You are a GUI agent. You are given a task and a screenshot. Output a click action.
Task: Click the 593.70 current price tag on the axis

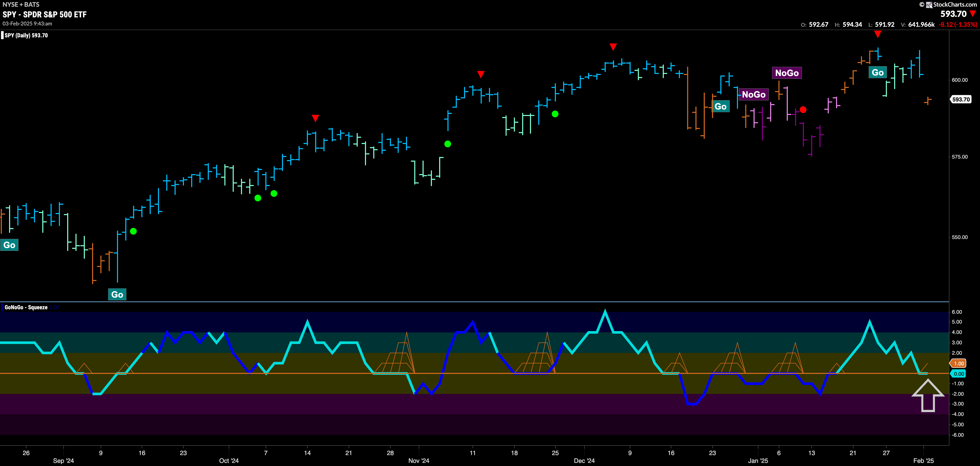coord(961,99)
